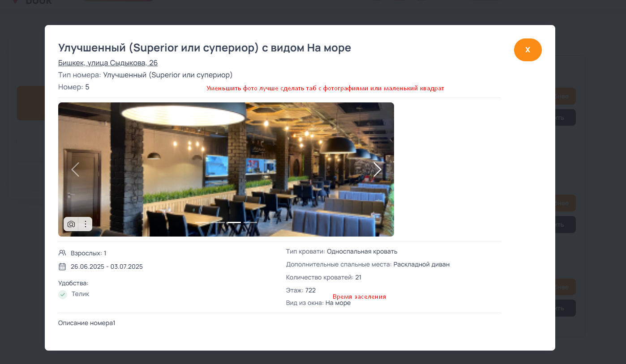626x364 pixels.
Task: Select the second carousel slide indicator
Action: (218, 222)
